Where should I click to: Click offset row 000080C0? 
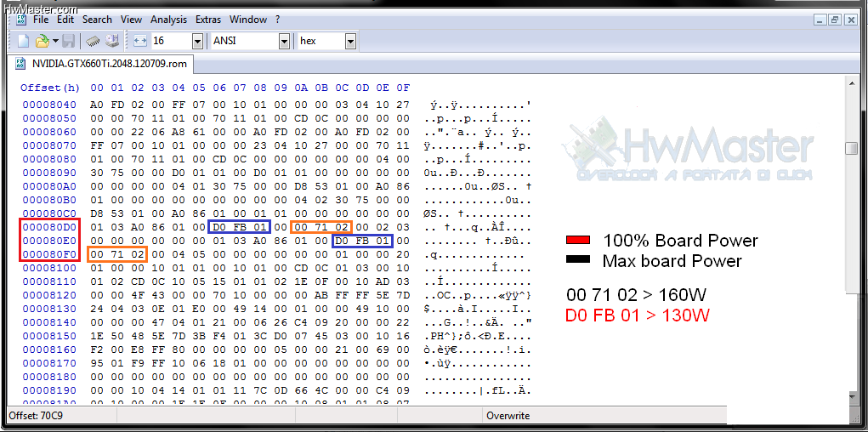point(49,213)
